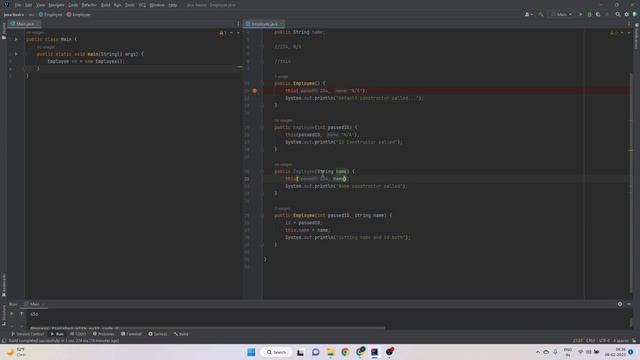Open the Structure sidebar on the left edge
Screen dimensions: 640x360
(4, 315)
